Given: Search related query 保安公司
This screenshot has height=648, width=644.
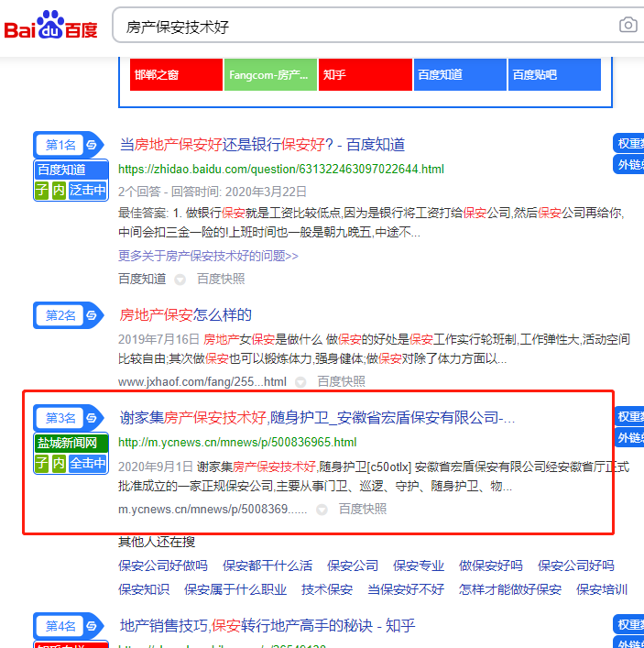Looking at the screenshot, I should point(353,566).
